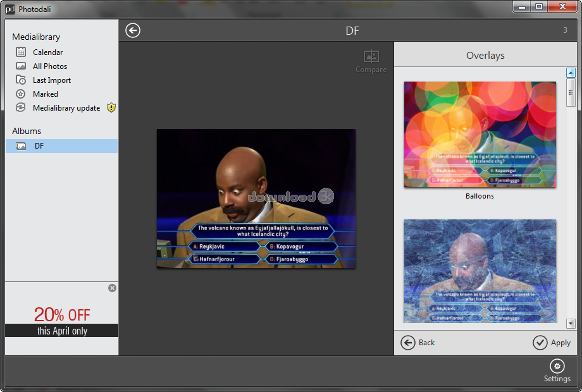This screenshot has height=392, width=582.
Task: Click the Marked star icon
Action: (21, 94)
